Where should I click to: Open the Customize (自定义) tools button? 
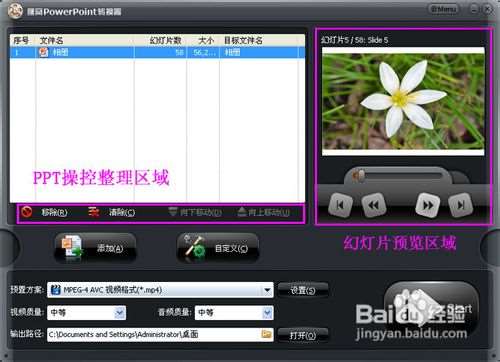point(218,248)
